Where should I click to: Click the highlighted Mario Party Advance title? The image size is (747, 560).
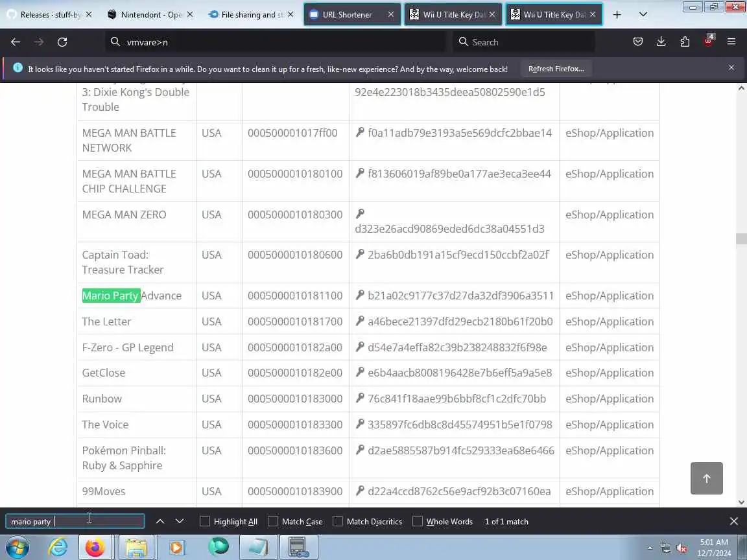point(132,296)
